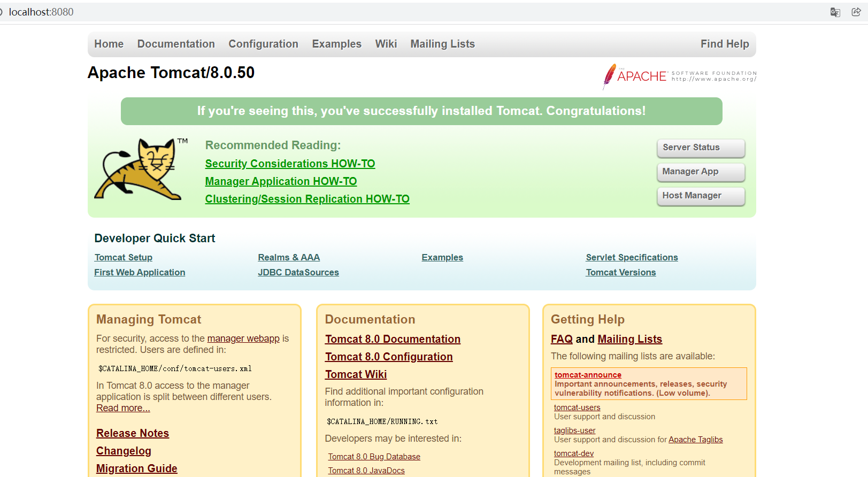Click the localhost:8080 address field
Image resolution: width=868 pixels, height=477 pixels.
point(41,12)
